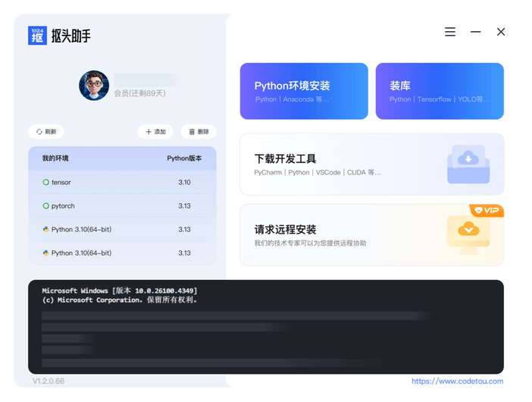Click green circle icon beside pytorch
This screenshot has width=532, height=402.
(x=45, y=206)
